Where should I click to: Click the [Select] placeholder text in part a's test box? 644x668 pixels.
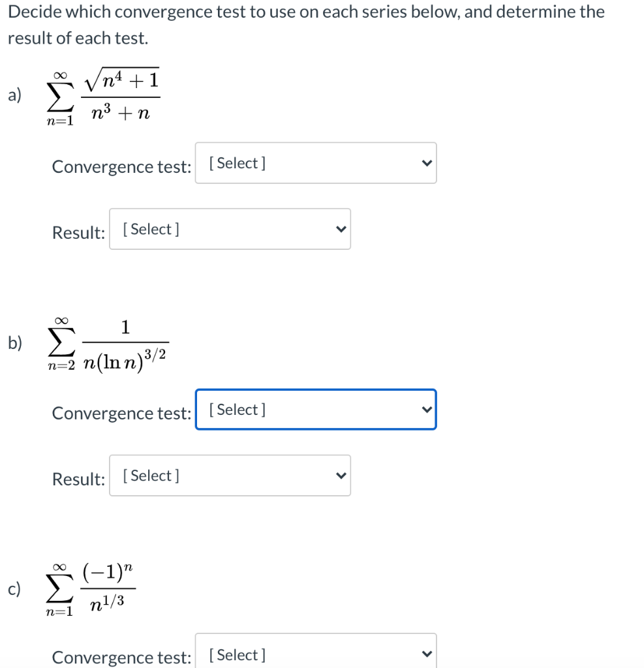click(x=236, y=162)
